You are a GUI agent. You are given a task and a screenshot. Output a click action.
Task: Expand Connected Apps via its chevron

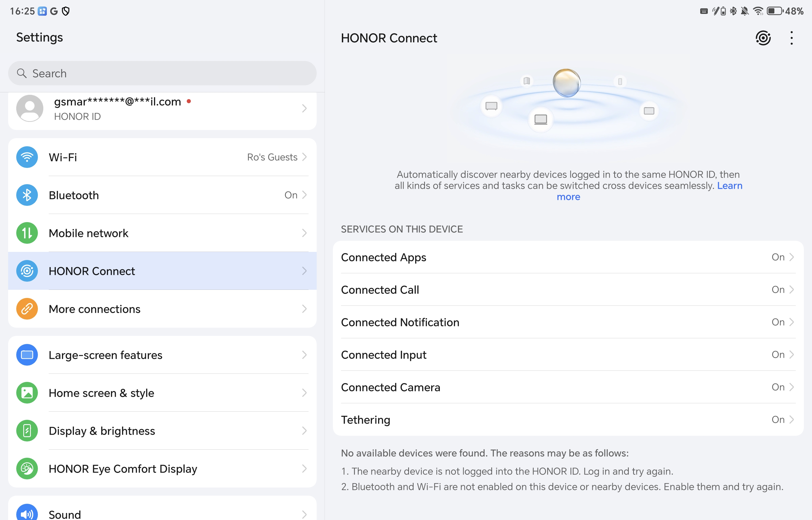(x=792, y=257)
